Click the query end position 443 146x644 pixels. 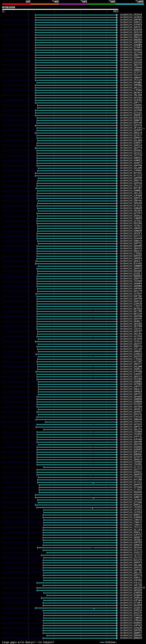click(x=115, y=11)
